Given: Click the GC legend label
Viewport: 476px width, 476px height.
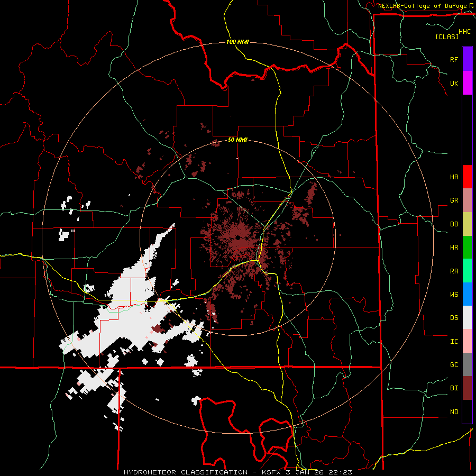Looking at the screenshot, I should click(454, 365).
